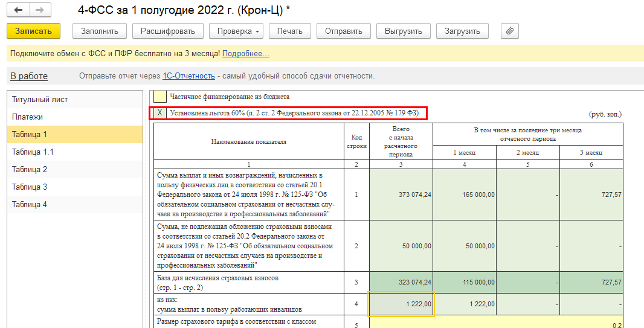Image resolution: width=644 pixels, height=328 pixels.
Task: Click Загрузить to import data
Action: 462,31
